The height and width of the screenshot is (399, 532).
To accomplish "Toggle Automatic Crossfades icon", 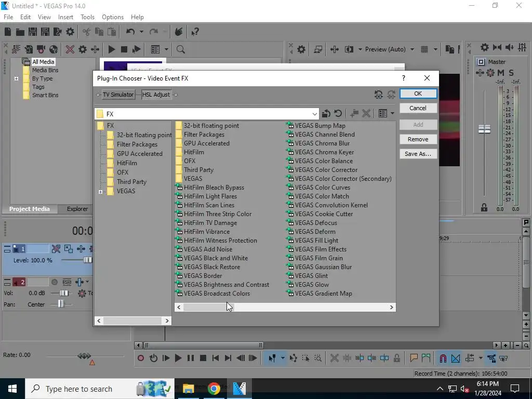I will tap(456, 358).
